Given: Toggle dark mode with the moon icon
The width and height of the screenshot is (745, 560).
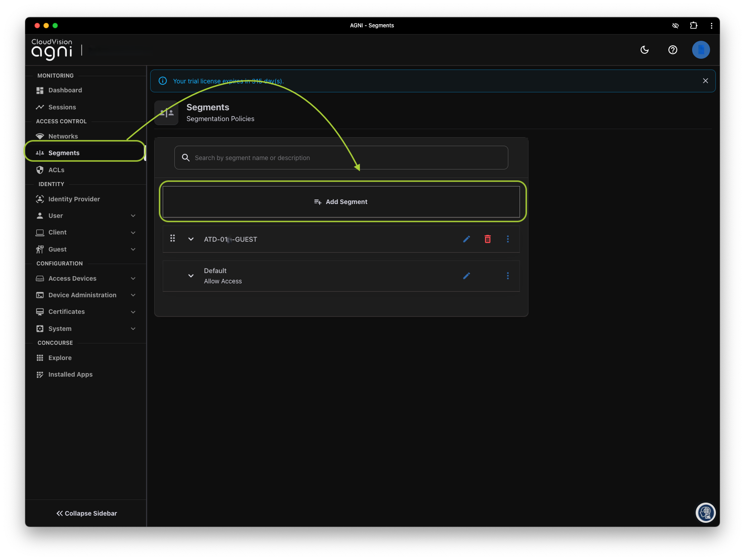Looking at the screenshot, I should pos(645,50).
